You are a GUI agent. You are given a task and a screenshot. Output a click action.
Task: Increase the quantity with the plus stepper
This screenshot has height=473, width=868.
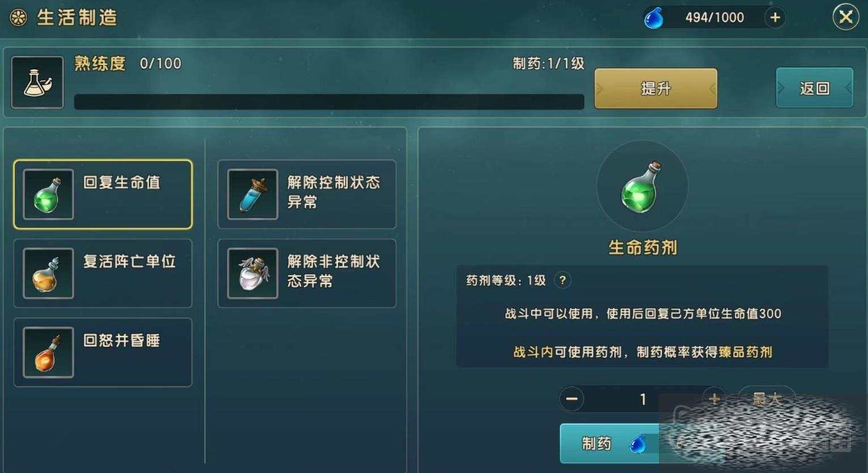pyautogui.click(x=714, y=399)
